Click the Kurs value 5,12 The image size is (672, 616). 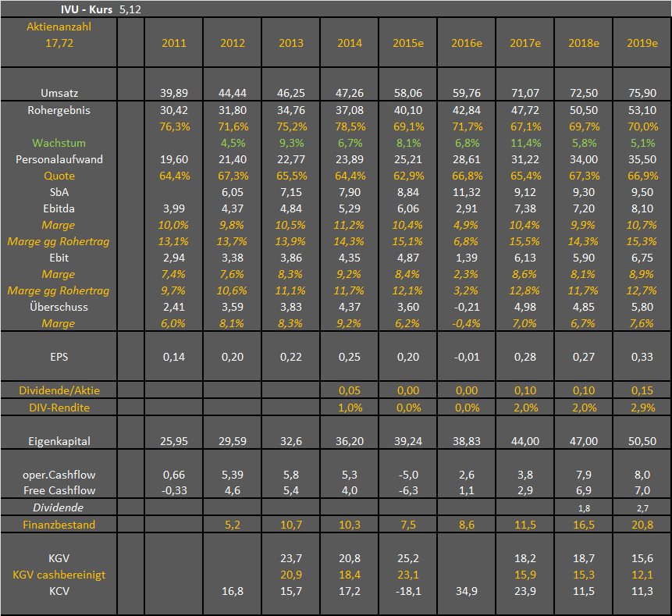[130, 9]
